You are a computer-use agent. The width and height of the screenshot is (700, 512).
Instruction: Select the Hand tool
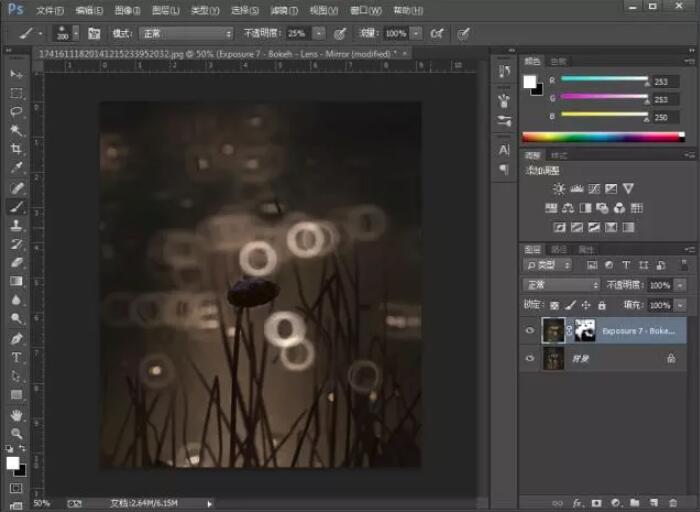coord(17,414)
